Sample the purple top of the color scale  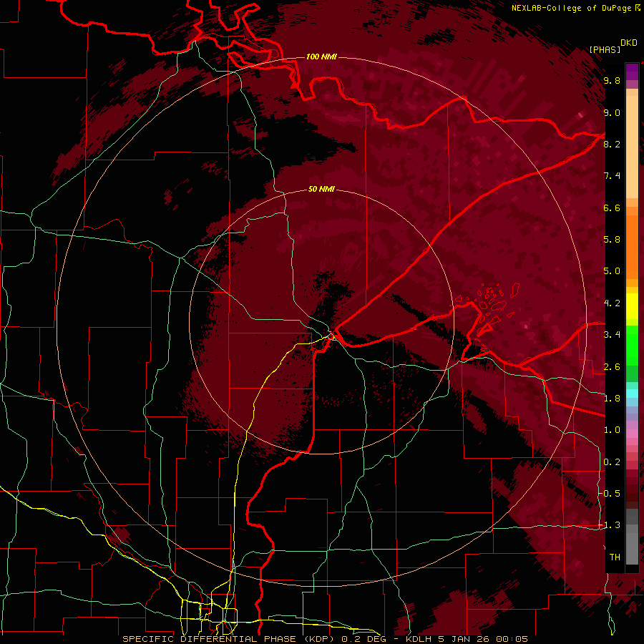632,72
